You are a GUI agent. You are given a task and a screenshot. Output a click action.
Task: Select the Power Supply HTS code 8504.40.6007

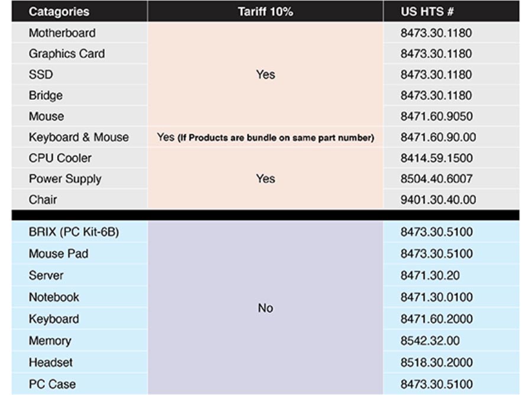[436, 178]
